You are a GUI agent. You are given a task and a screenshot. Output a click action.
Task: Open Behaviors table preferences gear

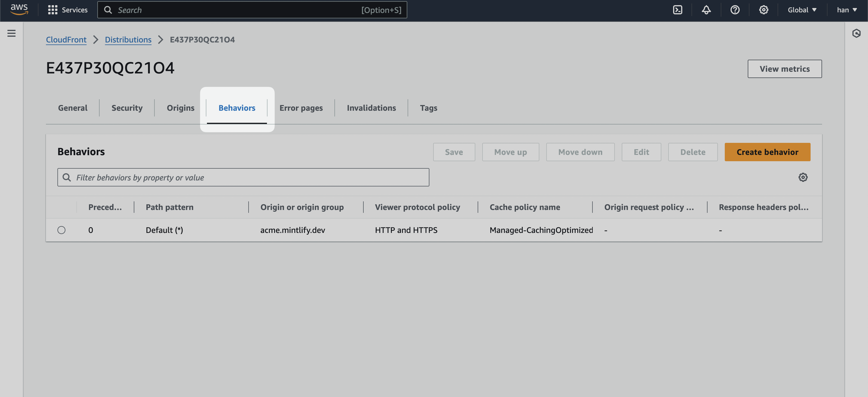click(x=803, y=177)
